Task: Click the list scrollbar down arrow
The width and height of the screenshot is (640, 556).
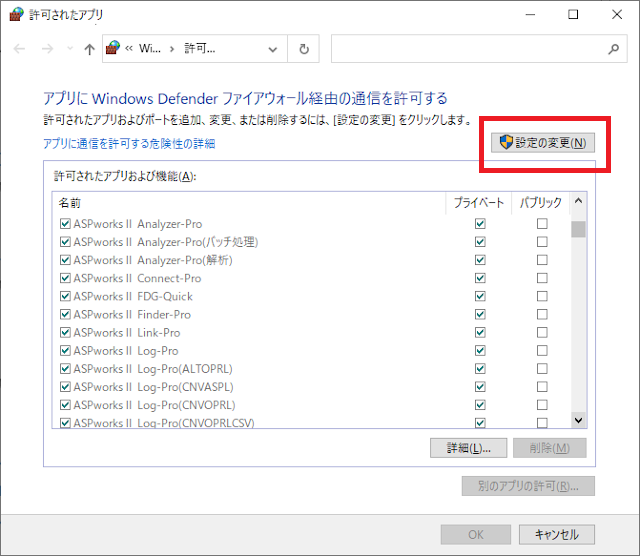Action: coord(578,420)
